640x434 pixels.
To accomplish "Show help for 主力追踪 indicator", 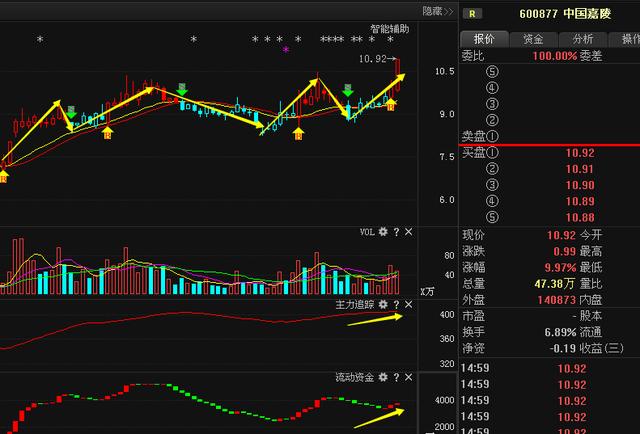I will tap(395, 304).
